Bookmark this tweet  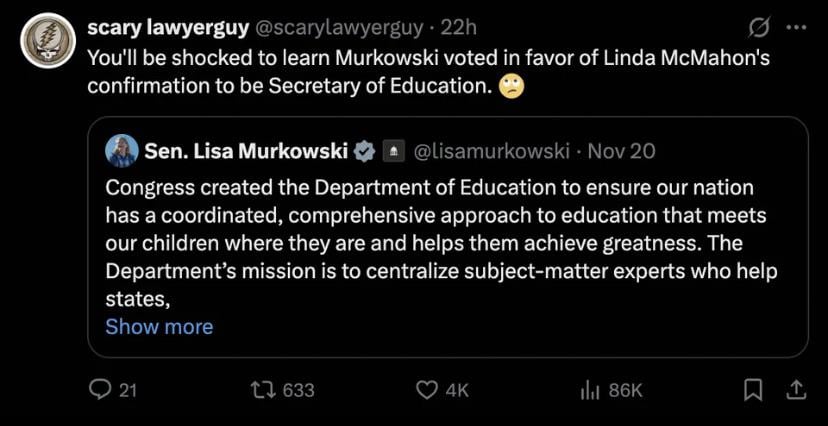(755, 390)
